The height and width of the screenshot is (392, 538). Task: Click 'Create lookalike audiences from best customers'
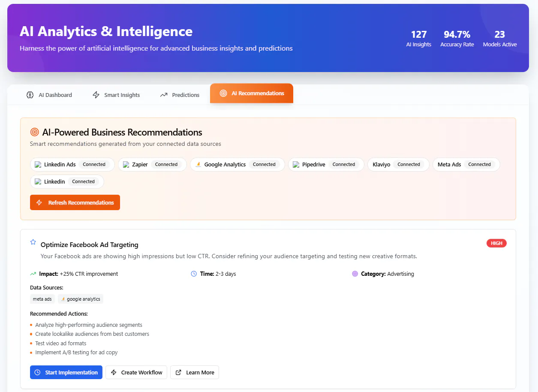coord(92,334)
